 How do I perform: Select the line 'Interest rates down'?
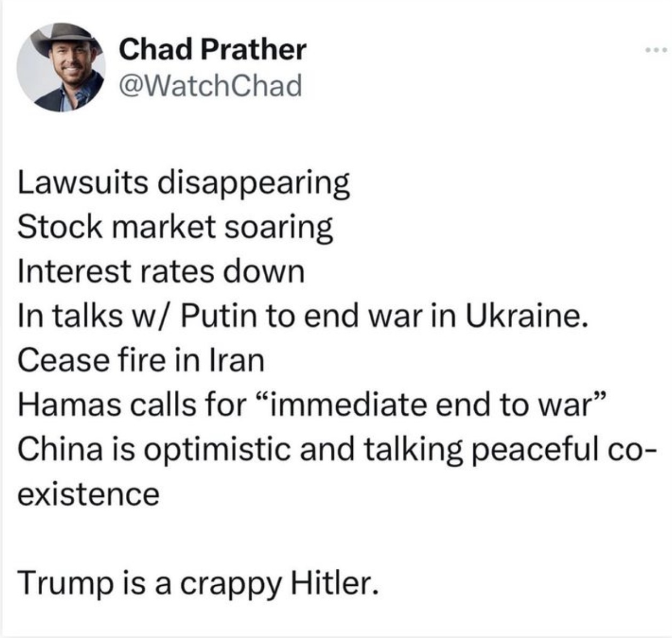pos(161,272)
